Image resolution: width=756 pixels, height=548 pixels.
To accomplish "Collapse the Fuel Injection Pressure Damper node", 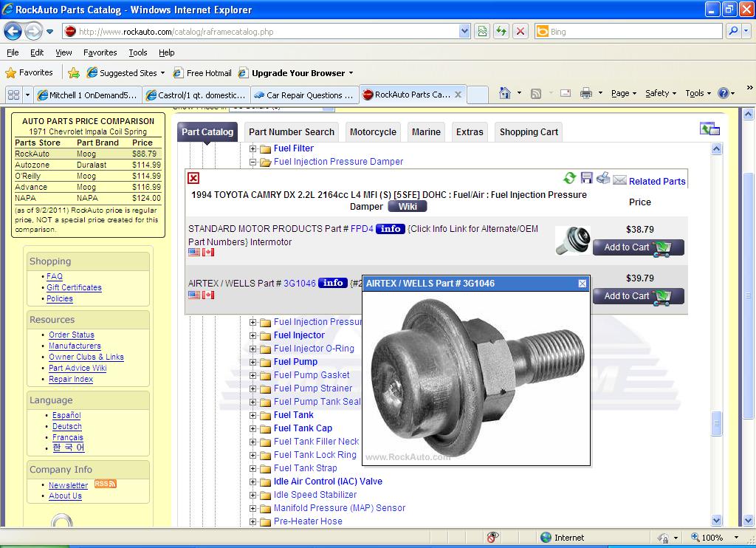I will coord(253,162).
